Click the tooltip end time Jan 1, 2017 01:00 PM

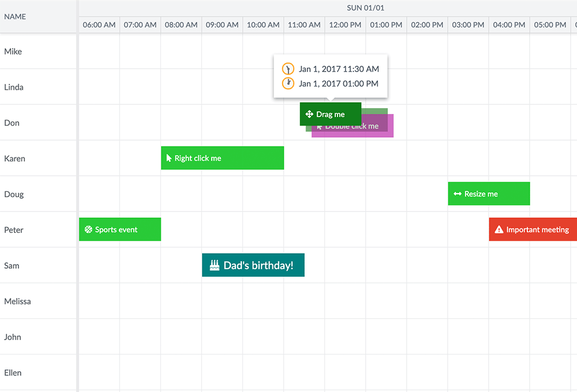(339, 84)
